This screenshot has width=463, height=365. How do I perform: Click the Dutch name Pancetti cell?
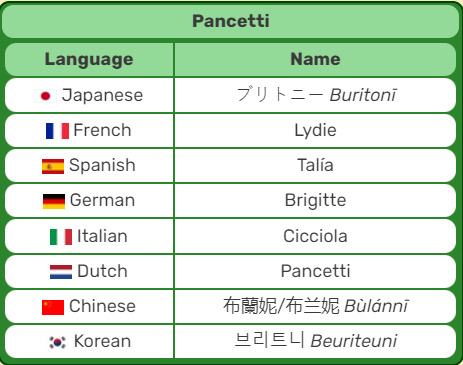315,271
